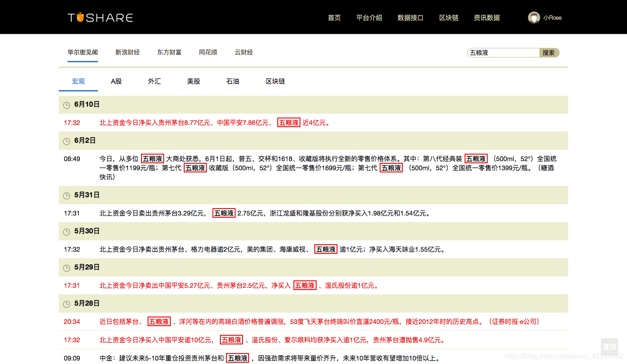Click the news starting 北上资金今日净卖出中国平安5.27亿元
This screenshot has height=364, width=627.
coord(239,286)
